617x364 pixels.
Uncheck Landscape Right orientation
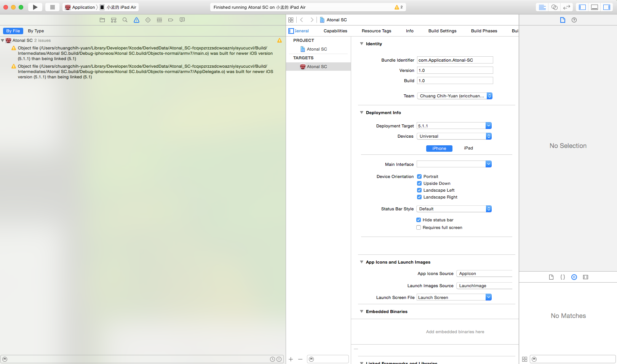pos(419,197)
